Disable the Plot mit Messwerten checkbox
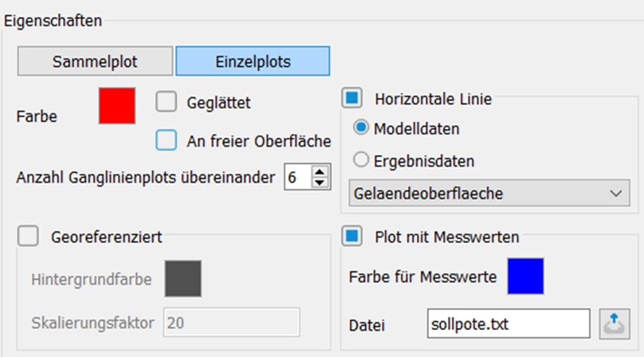The image size is (644, 357). pos(352,236)
